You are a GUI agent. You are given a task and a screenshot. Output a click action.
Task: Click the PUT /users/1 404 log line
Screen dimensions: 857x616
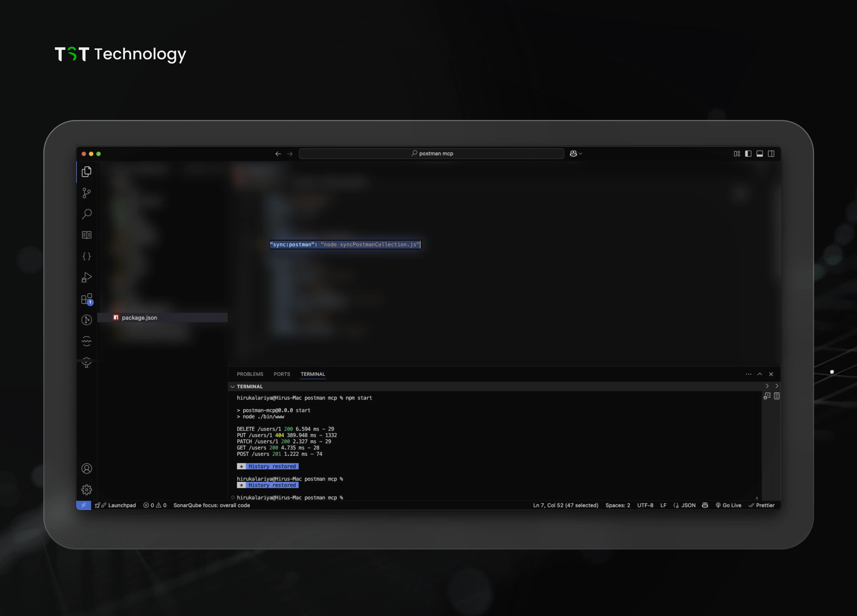(x=287, y=435)
